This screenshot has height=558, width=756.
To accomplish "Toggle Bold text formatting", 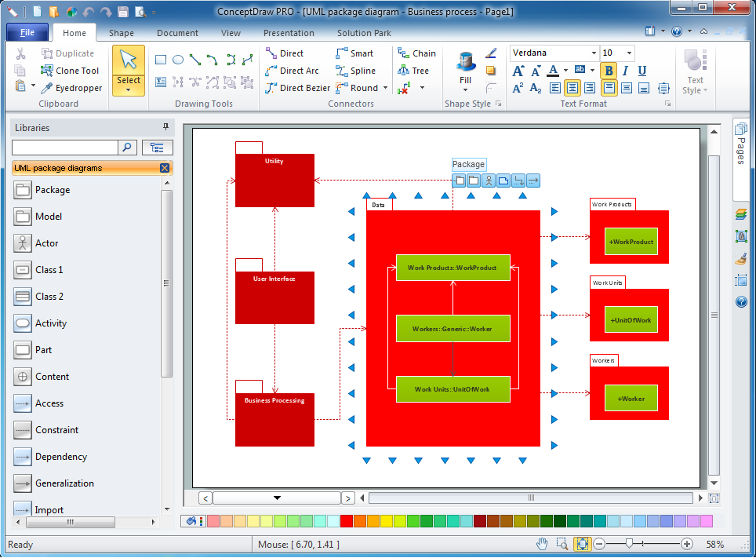I will (x=609, y=71).
